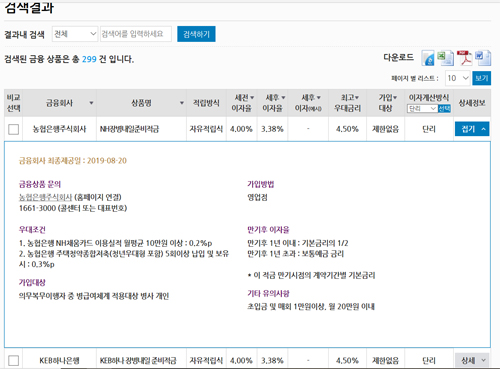Click 자유적립식 in the KEB하나은행 row
Viewport: 500px width, 369px height.
[x=206, y=360]
